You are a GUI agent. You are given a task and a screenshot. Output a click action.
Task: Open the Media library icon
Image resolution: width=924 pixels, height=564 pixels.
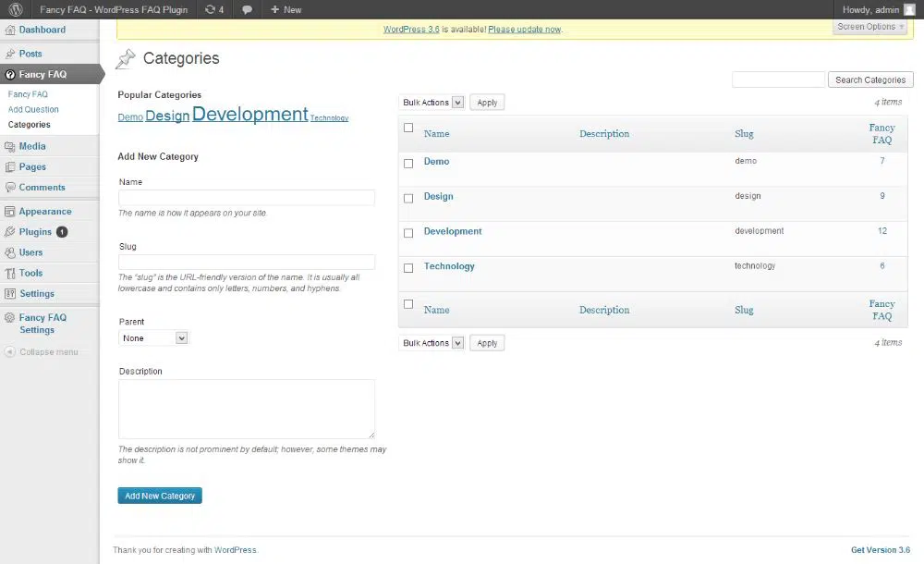(x=10, y=146)
